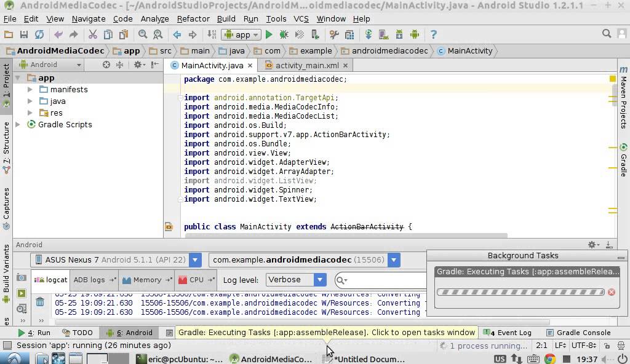Viewport: 630px width, 364px height.
Task: Open the File menu
Action: [x=10, y=19]
